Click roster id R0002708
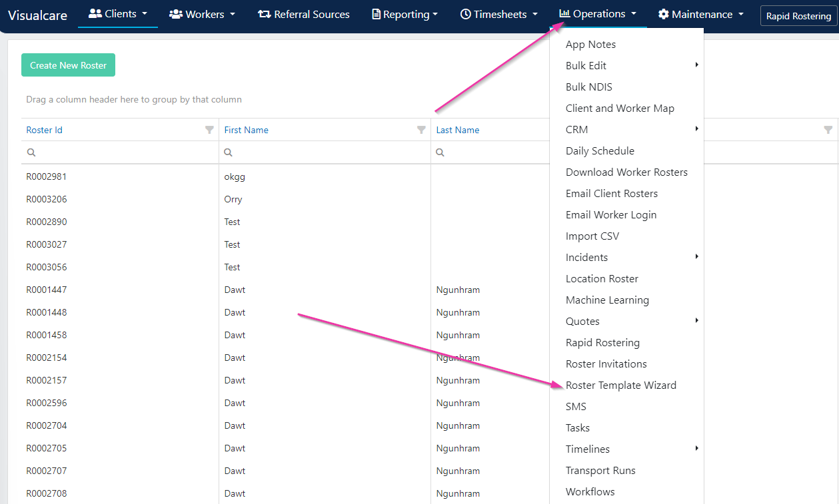Viewport: 839px width, 504px height. (47, 494)
